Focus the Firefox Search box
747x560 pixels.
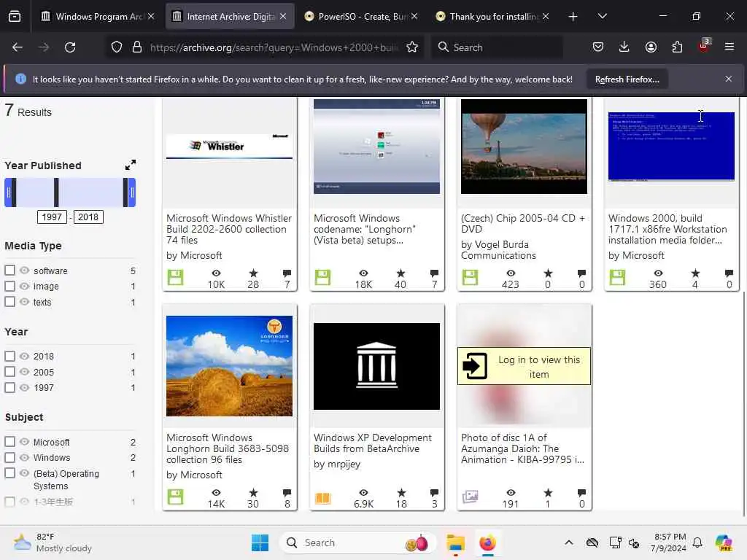click(x=497, y=47)
